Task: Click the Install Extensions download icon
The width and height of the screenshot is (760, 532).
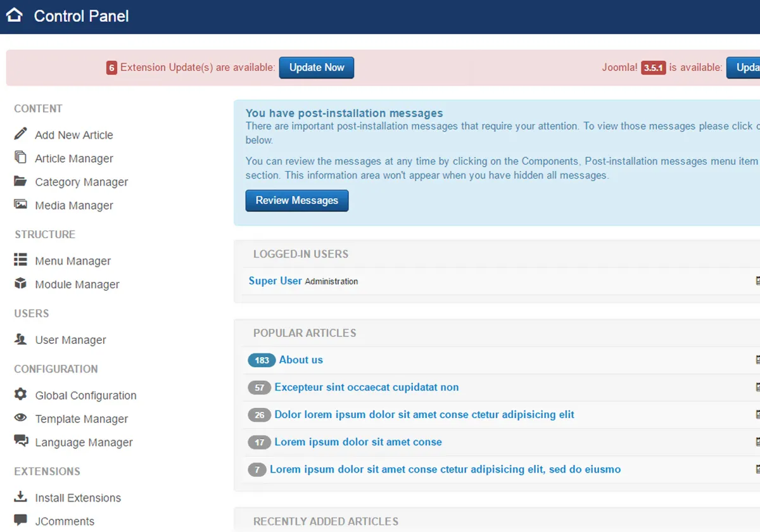Action: click(x=21, y=497)
